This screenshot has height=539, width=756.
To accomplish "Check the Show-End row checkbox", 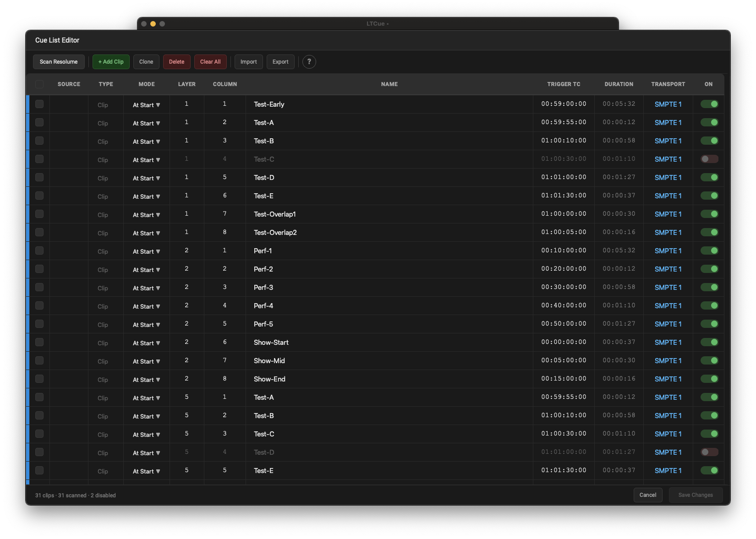I will pyautogui.click(x=39, y=379).
